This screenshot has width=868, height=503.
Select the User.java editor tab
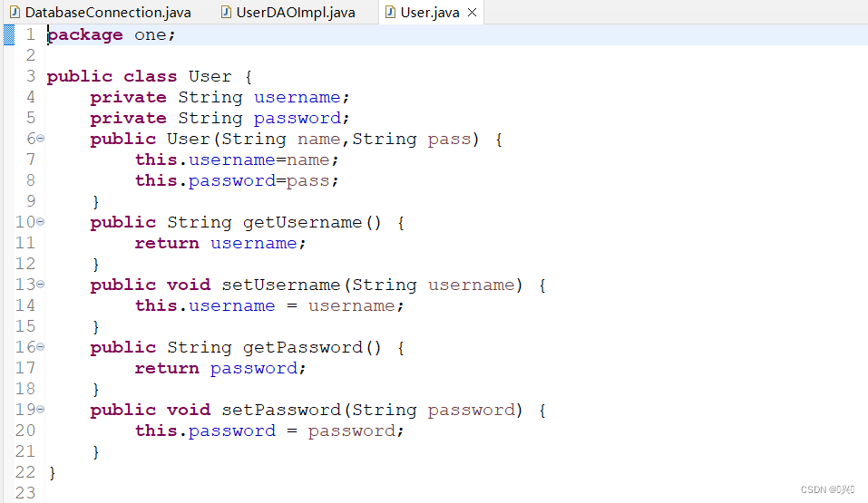430,12
